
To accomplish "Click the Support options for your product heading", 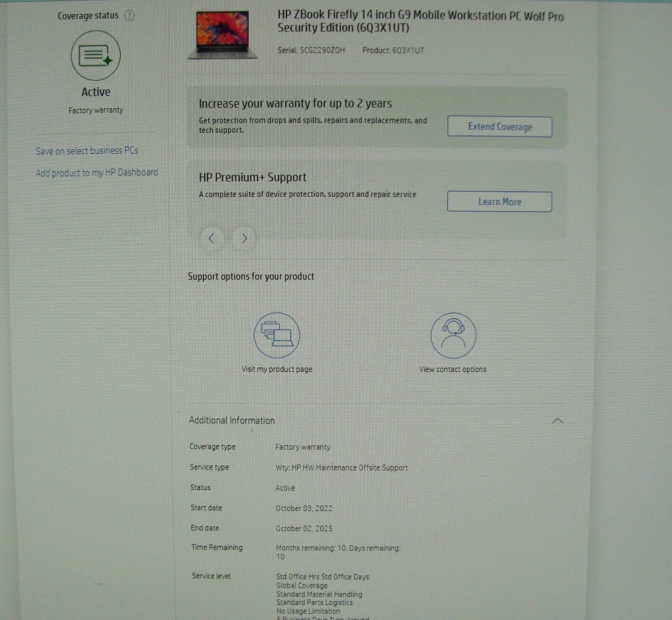I will pos(252,276).
